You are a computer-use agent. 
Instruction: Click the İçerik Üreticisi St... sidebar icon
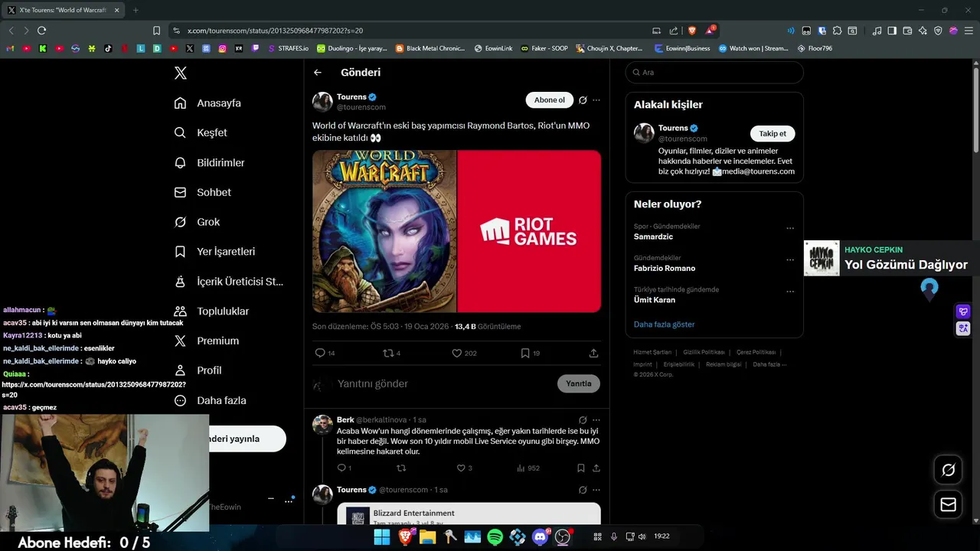(180, 281)
